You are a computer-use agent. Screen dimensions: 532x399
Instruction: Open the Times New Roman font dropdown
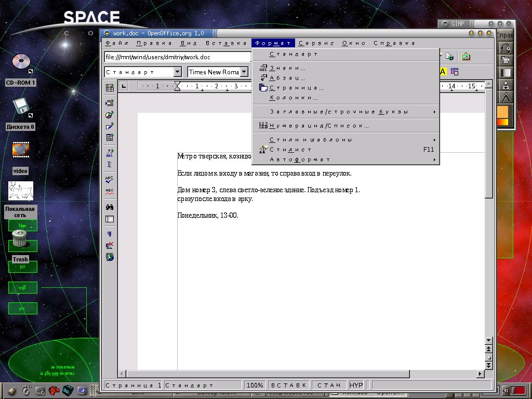click(244, 72)
